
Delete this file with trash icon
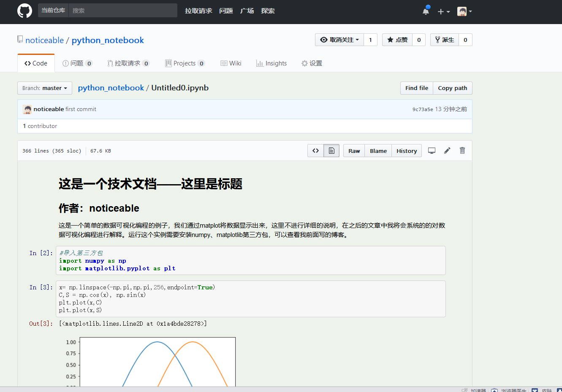[462, 150]
